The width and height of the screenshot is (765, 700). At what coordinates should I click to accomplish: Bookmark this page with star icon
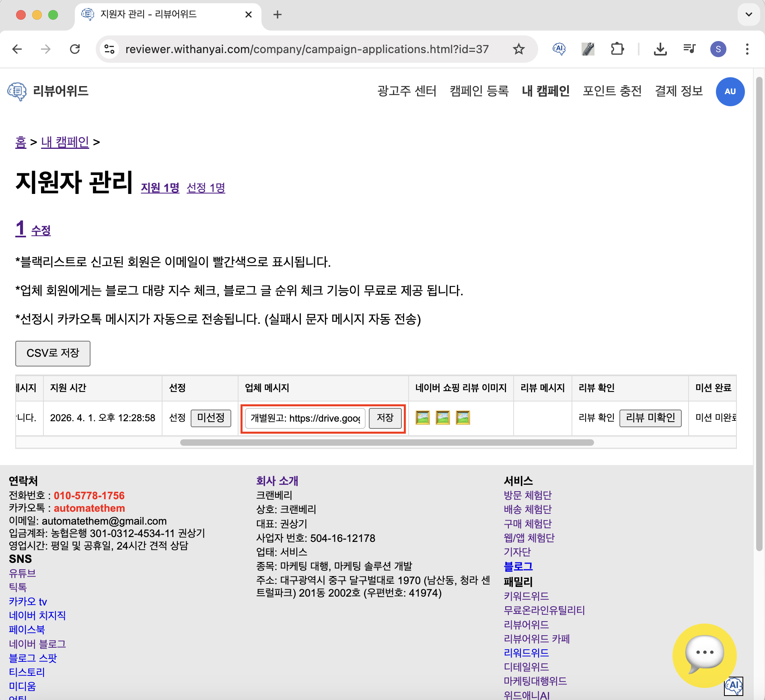click(x=518, y=49)
